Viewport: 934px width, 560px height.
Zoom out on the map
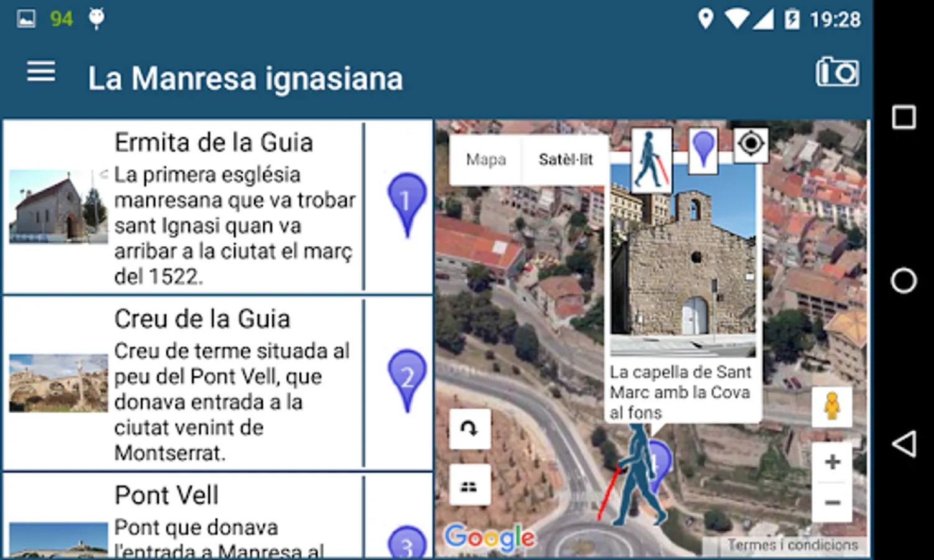pos(833,502)
